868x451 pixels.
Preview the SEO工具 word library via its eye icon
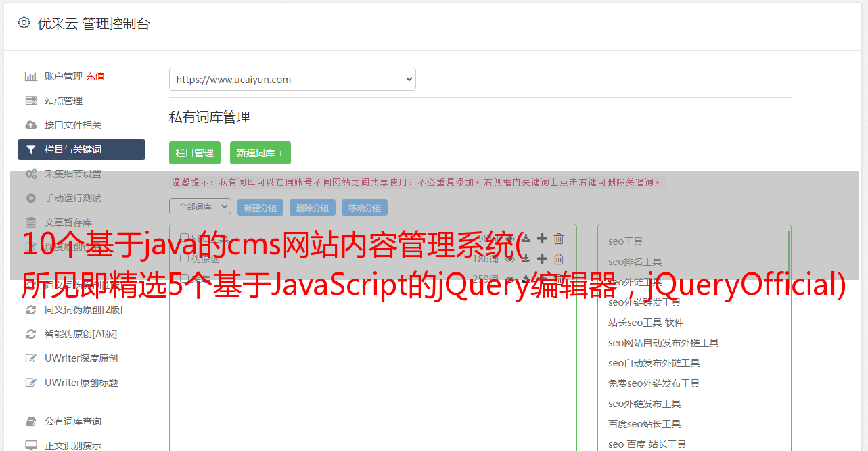pyautogui.click(x=510, y=239)
